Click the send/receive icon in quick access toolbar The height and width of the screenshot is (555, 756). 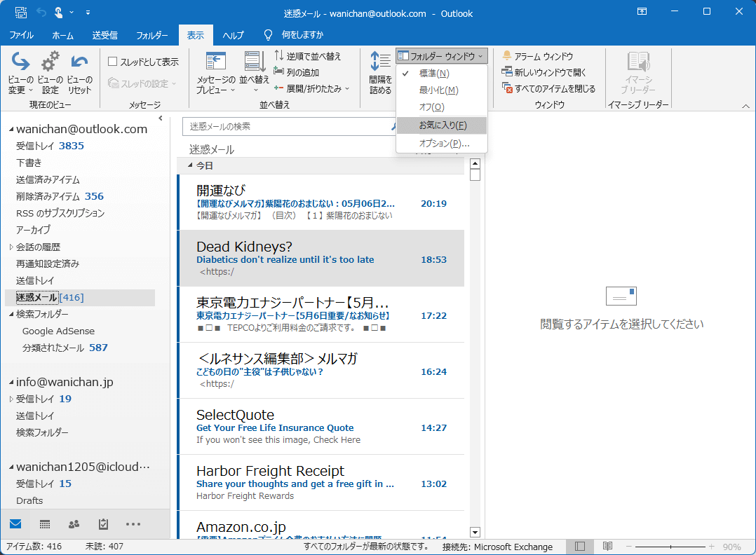tap(21, 13)
